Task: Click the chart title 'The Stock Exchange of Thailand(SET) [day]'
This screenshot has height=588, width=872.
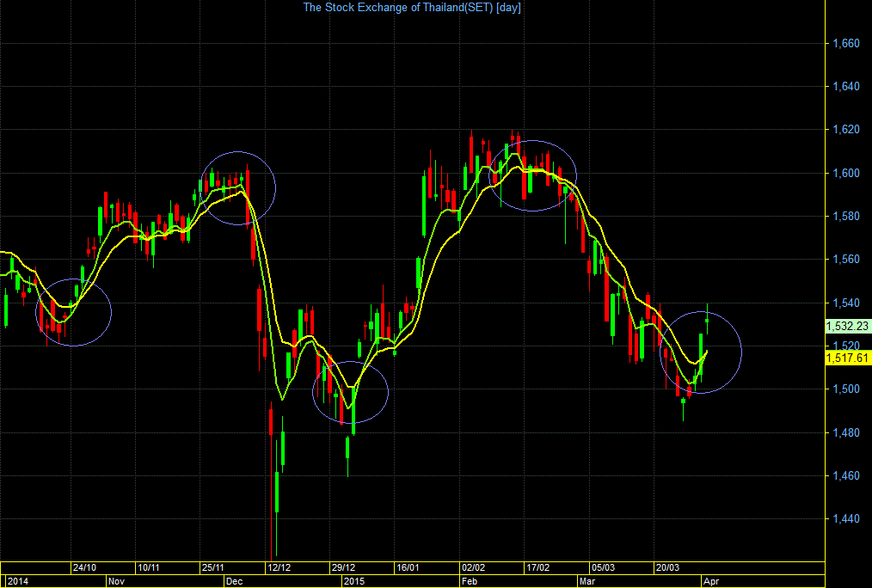Action: [412, 7]
